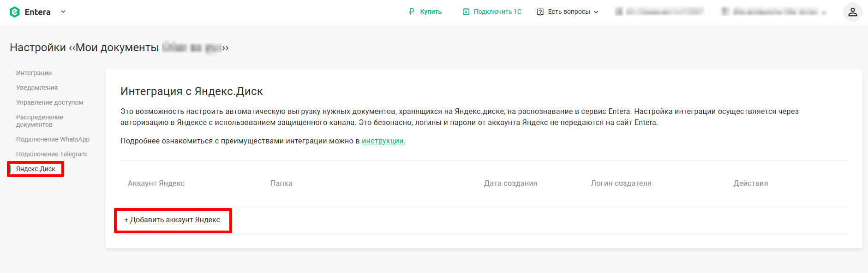868x273 pixels.
Task: Click the Интеграция с Яндекс.Диск heading
Action: click(192, 91)
